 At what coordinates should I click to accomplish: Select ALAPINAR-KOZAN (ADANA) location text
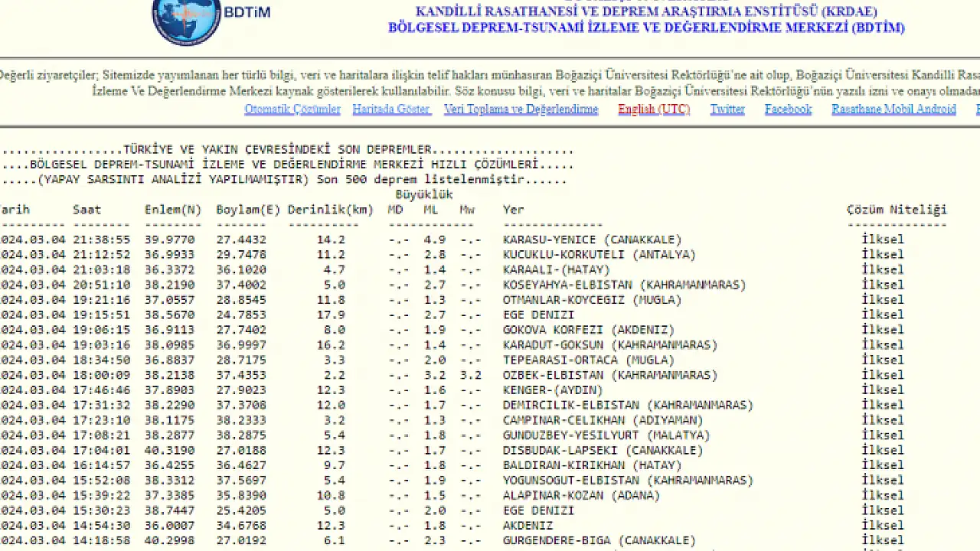click(x=581, y=495)
